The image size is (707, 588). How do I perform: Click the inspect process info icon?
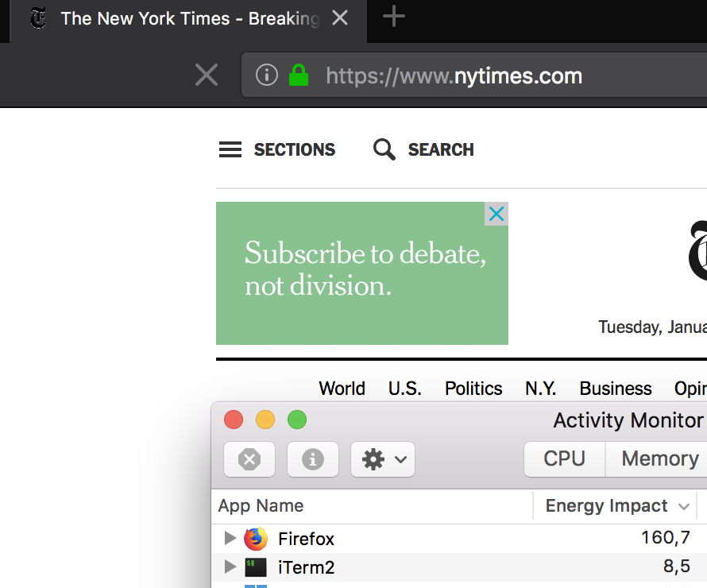tap(313, 459)
